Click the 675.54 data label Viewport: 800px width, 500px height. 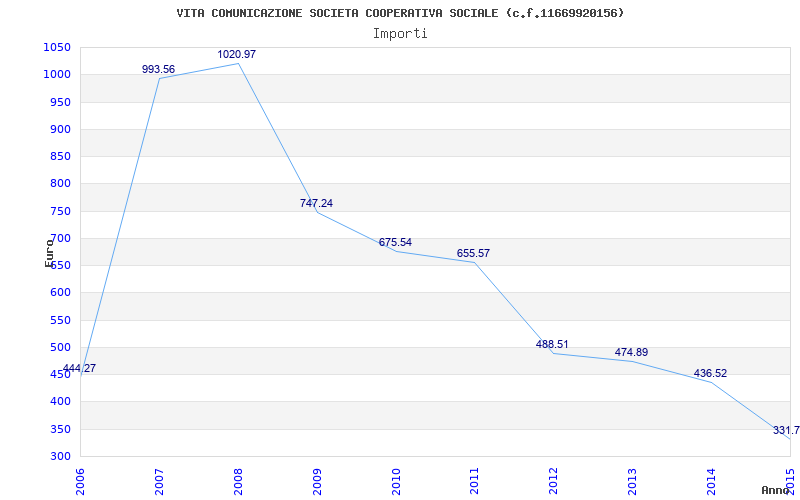point(395,242)
